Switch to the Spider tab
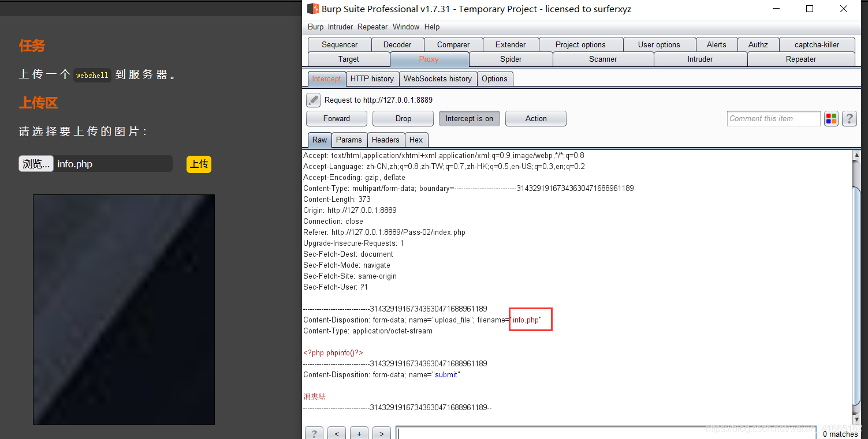 click(511, 59)
